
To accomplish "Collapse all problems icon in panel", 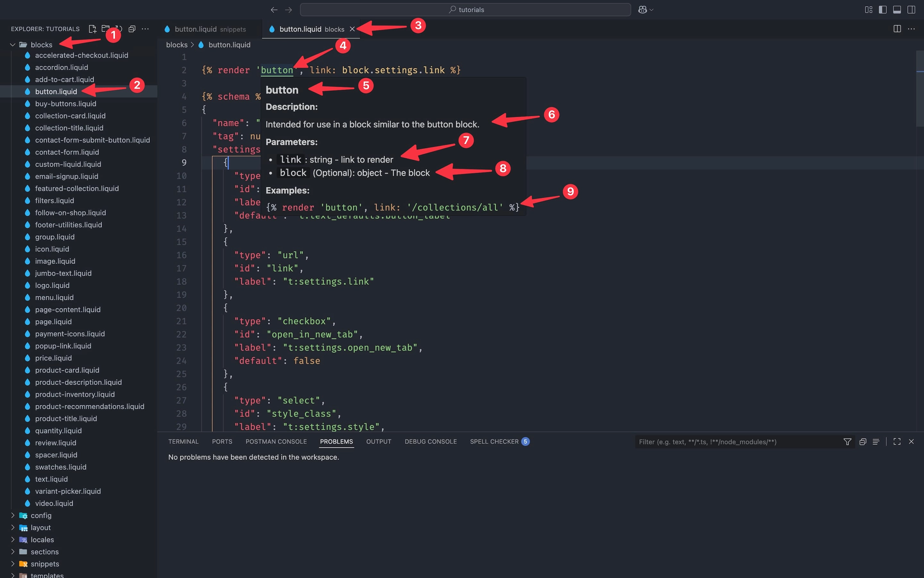I will [x=863, y=442].
